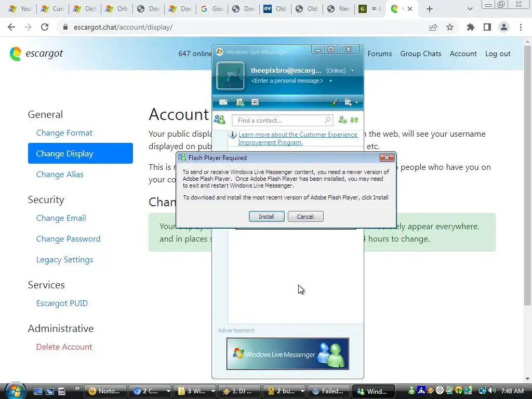Click the Add a contact icon in Messenger
The height and width of the screenshot is (399, 532).
click(343, 120)
